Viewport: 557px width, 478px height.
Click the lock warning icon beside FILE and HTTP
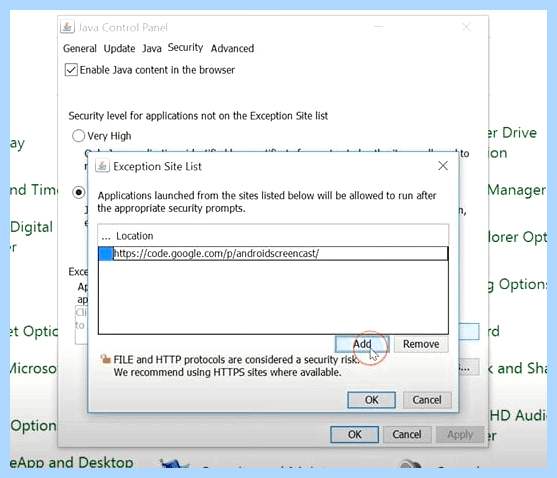106,359
